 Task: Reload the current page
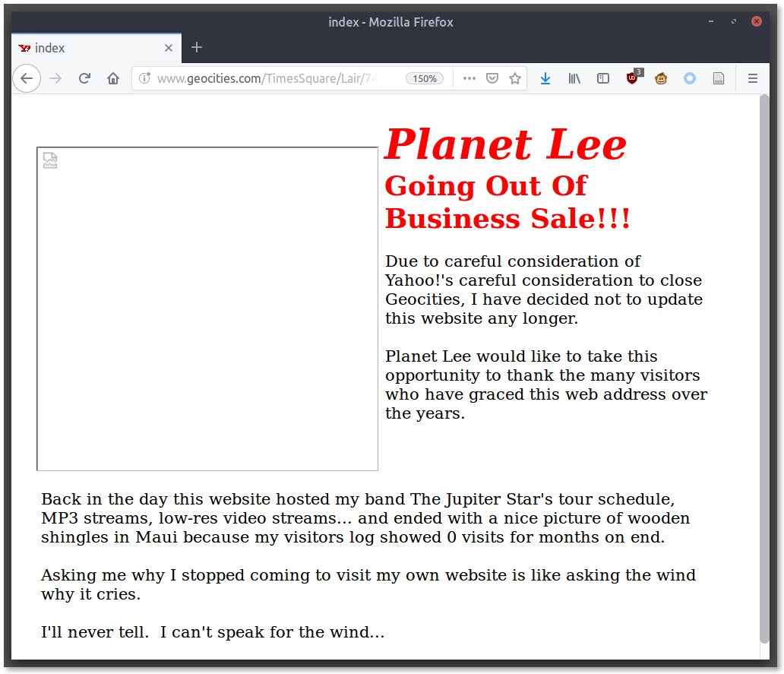click(x=84, y=78)
